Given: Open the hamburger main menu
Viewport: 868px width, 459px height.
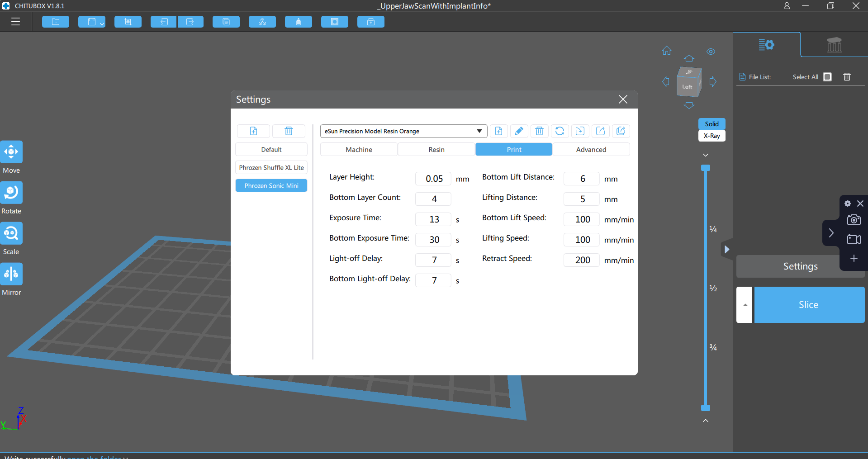Looking at the screenshot, I should [x=16, y=22].
